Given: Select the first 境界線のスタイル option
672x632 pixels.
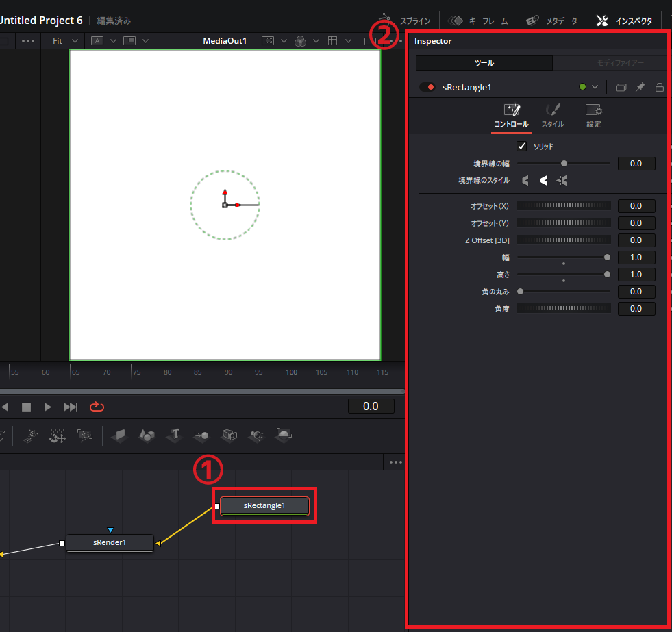Looking at the screenshot, I should click(525, 180).
